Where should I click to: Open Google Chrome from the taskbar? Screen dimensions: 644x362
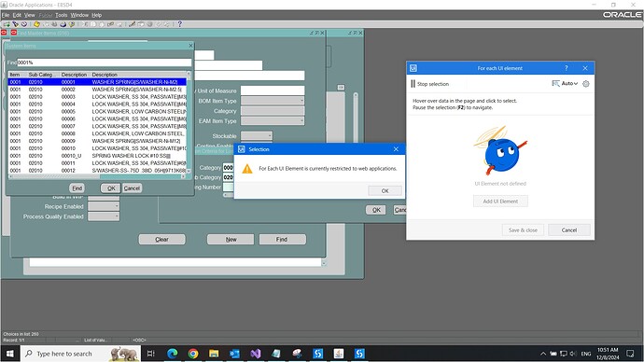tap(193, 354)
